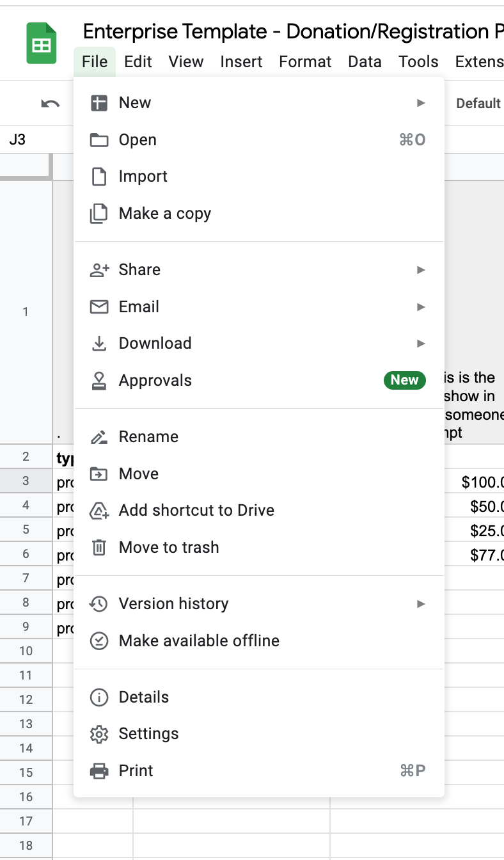Expand the Email submenu arrow
The height and width of the screenshot is (860, 504).
(421, 307)
